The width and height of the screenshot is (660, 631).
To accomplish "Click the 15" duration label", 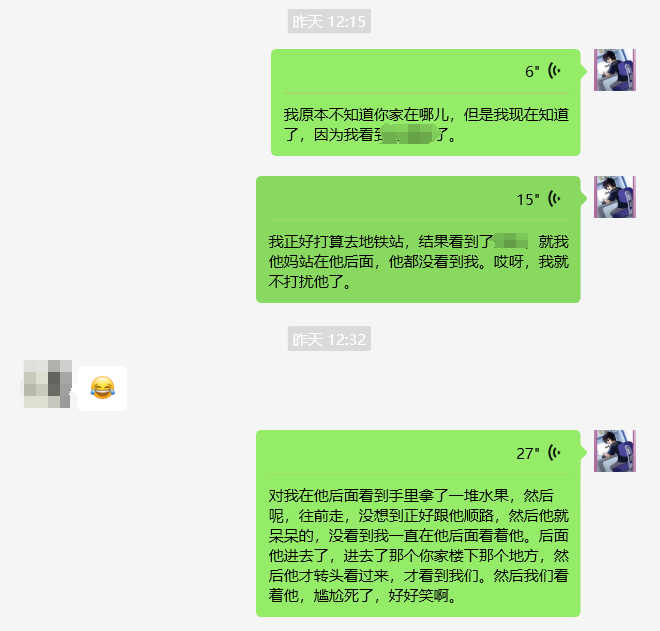I will click(528, 200).
